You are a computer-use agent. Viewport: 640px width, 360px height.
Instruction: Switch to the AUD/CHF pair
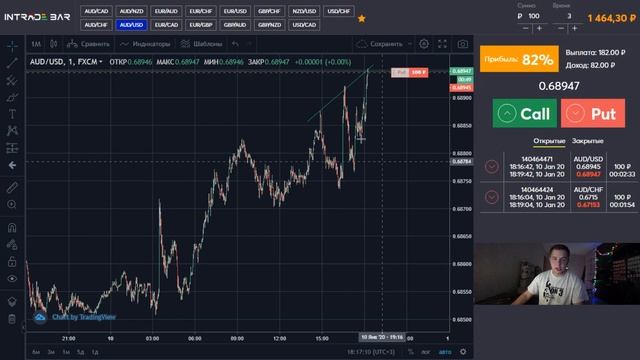point(96,25)
